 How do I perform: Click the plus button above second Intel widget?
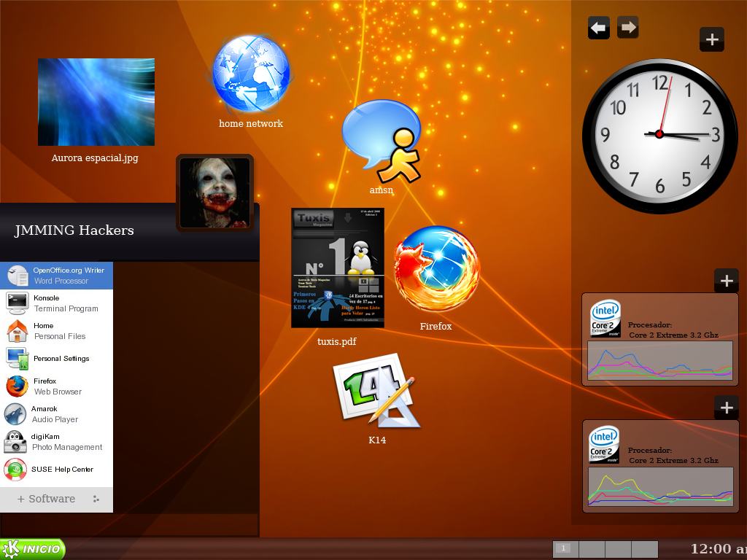click(726, 408)
